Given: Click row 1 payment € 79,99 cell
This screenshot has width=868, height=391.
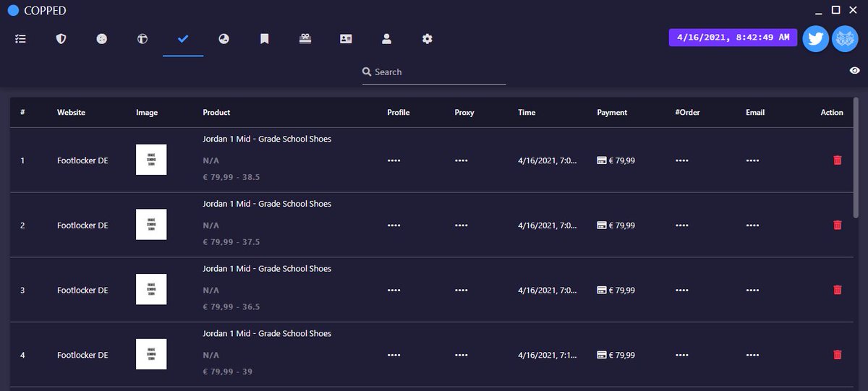Looking at the screenshot, I should pos(616,160).
